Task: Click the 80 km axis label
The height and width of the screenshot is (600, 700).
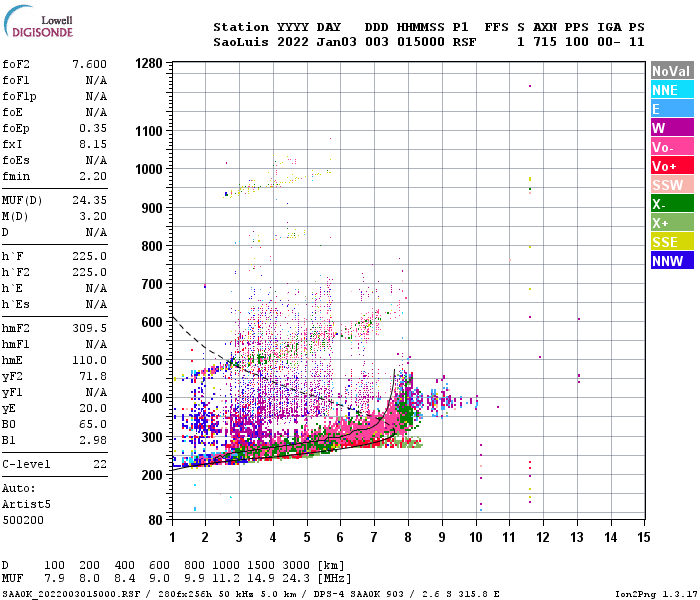Action: click(155, 520)
